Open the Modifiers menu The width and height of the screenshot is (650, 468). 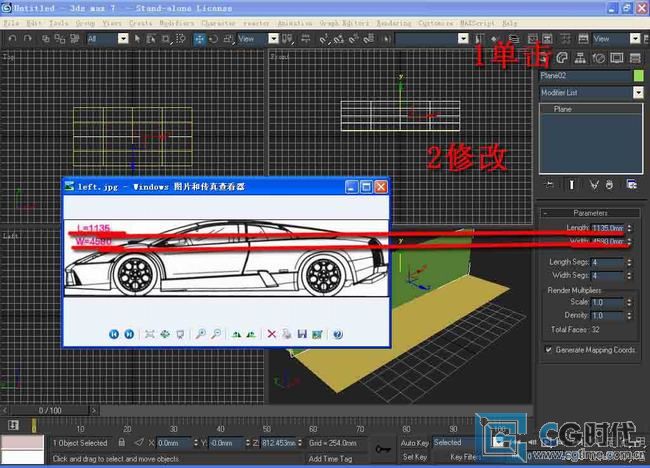pyautogui.click(x=177, y=23)
